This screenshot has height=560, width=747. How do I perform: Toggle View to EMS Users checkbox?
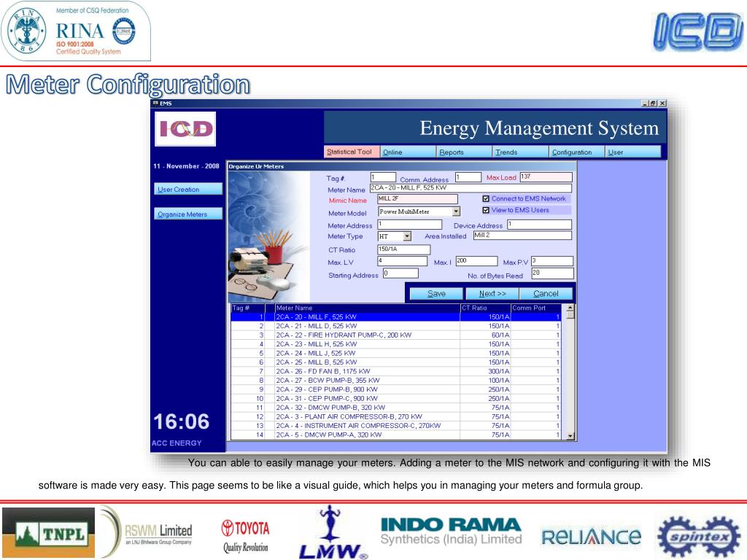point(486,210)
